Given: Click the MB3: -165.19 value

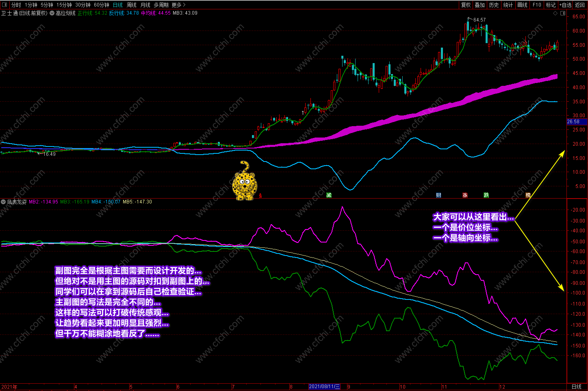Looking at the screenshot, I should coord(75,202).
